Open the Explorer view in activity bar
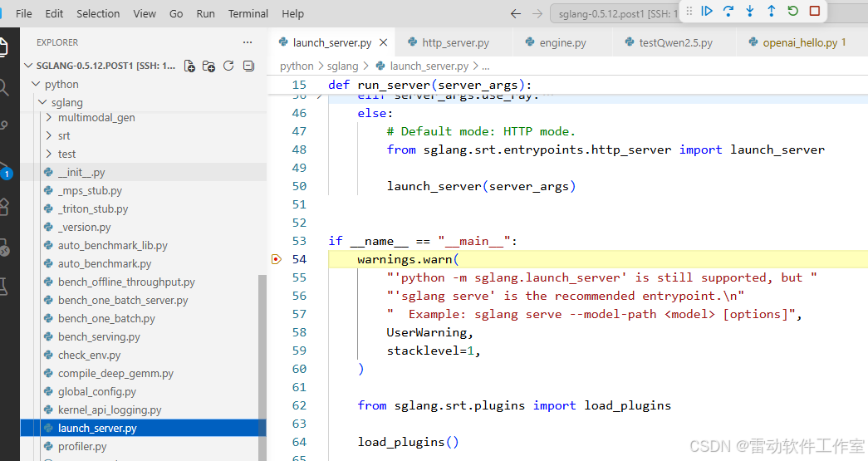 tap(2, 47)
